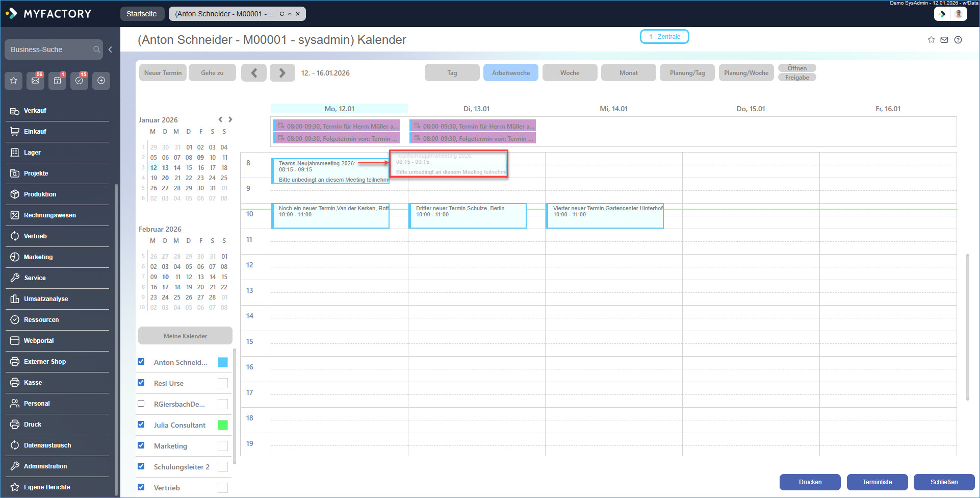
Task: Switch to the Startseite tab
Action: click(x=142, y=14)
